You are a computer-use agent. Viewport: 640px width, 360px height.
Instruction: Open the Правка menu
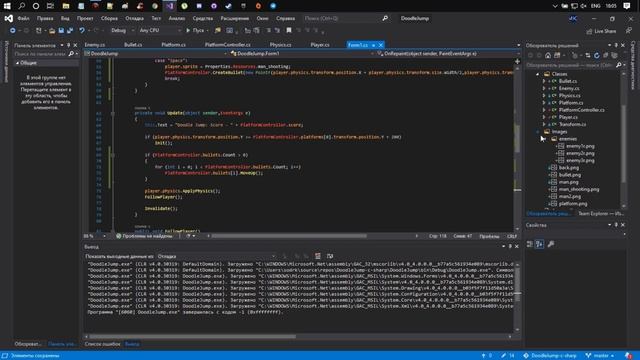pyautogui.click(x=45, y=18)
